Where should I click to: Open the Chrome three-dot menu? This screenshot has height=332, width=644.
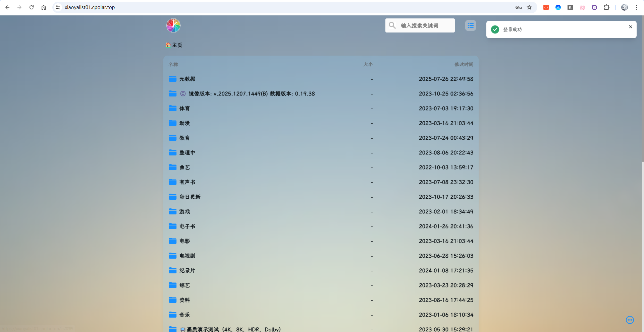tap(636, 7)
